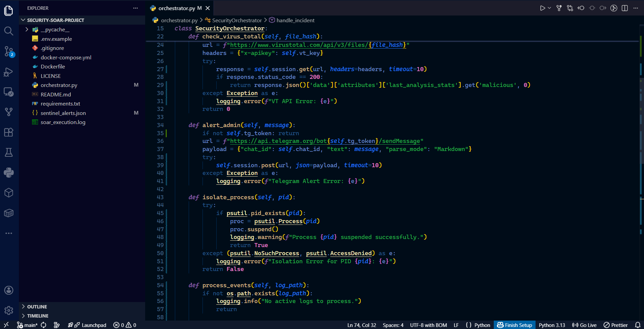Open Source Control view with badge
This screenshot has width=644, height=329.
(x=9, y=52)
